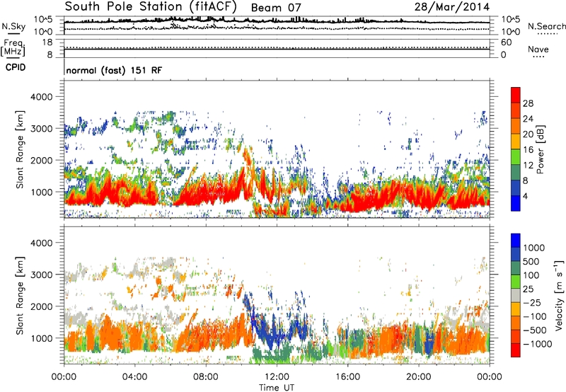Click the date '28/Mar/2014'
Screen dimensions: 566x392
452,7
